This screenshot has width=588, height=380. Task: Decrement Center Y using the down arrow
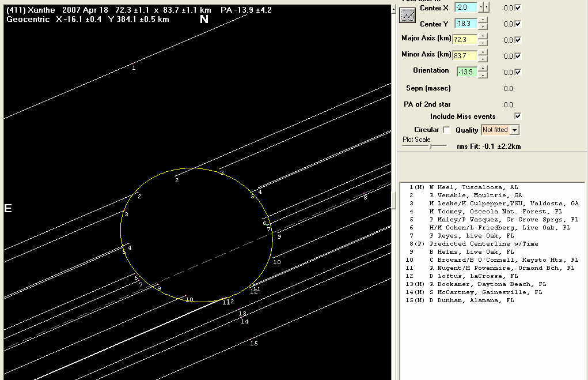pyautogui.click(x=483, y=27)
